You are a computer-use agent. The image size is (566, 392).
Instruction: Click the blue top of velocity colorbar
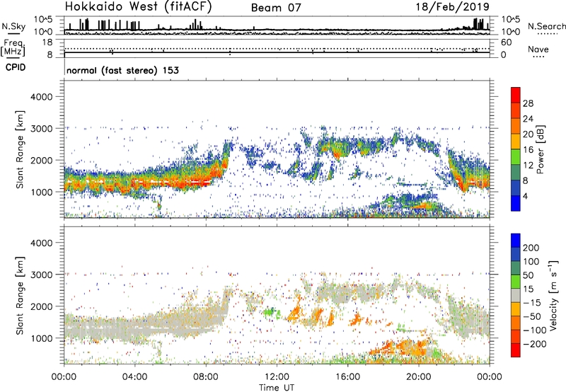(x=516, y=241)
